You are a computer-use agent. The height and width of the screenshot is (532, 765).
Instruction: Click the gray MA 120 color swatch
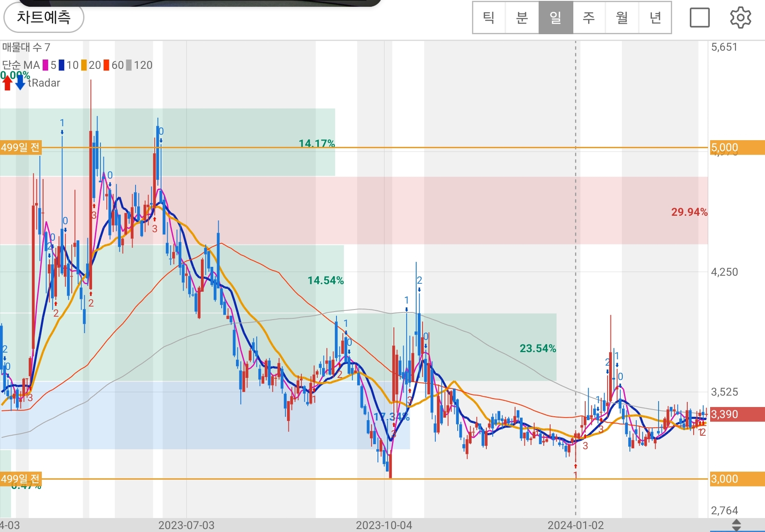point(129,65)
